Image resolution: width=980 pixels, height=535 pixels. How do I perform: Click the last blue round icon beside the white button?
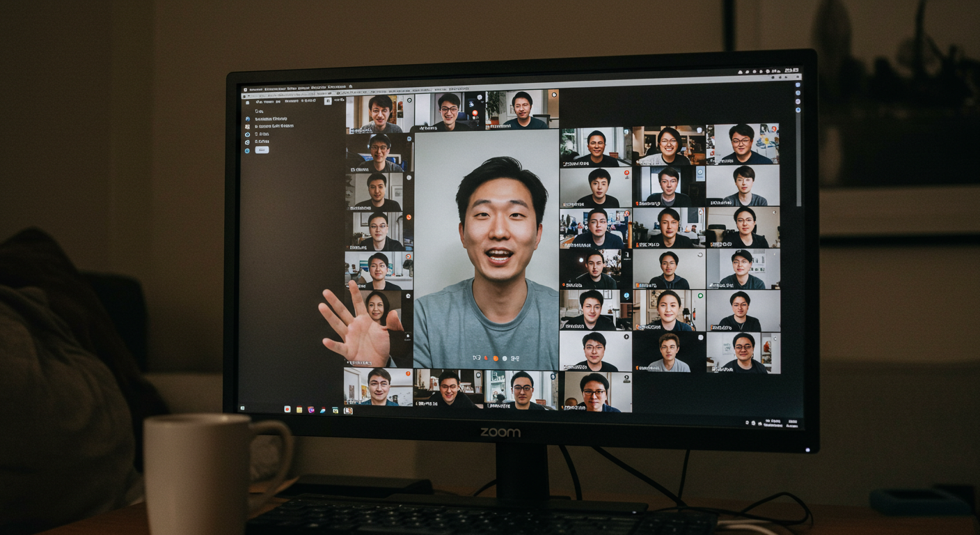[x=247, y=150]
